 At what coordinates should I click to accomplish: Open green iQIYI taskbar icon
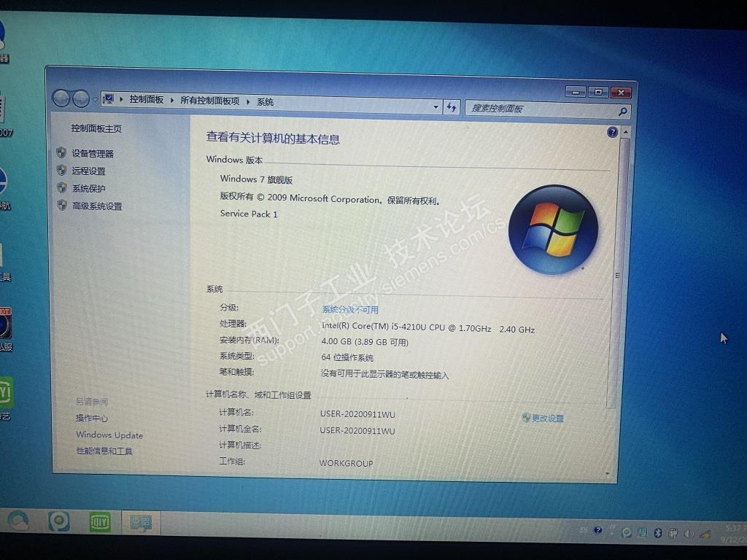click(x=100, y=522)
